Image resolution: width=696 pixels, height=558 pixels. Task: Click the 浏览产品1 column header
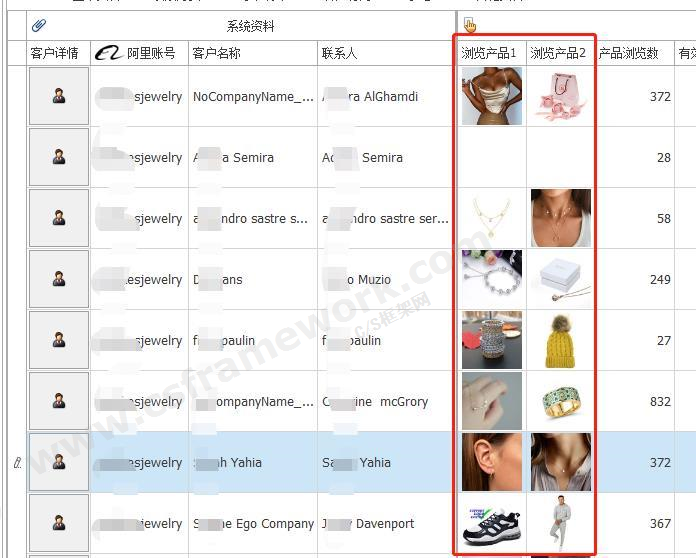point(489,53)
